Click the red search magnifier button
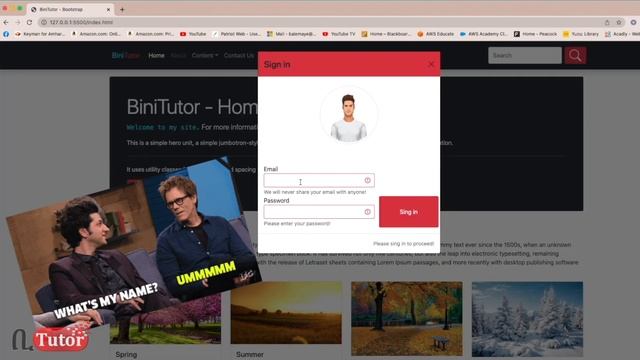 click(x=575, y=56)
